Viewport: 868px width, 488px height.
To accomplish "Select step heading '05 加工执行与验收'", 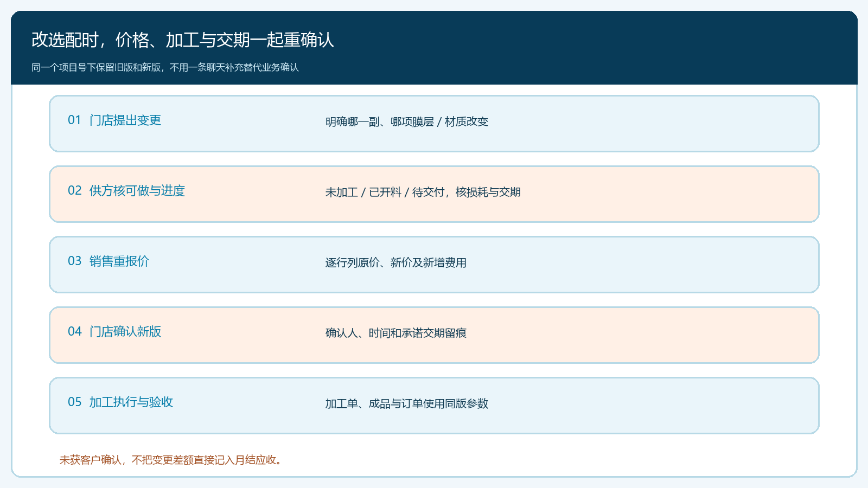I will coord(120,402).
